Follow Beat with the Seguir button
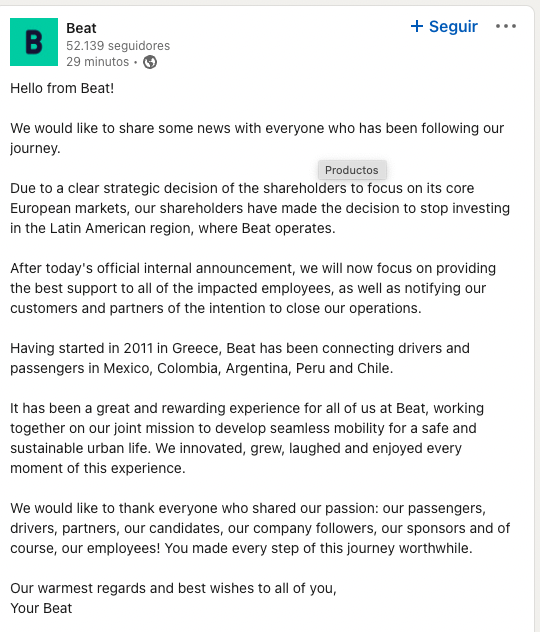This screenshot has width=540, height=632. [x=444, y=27]
